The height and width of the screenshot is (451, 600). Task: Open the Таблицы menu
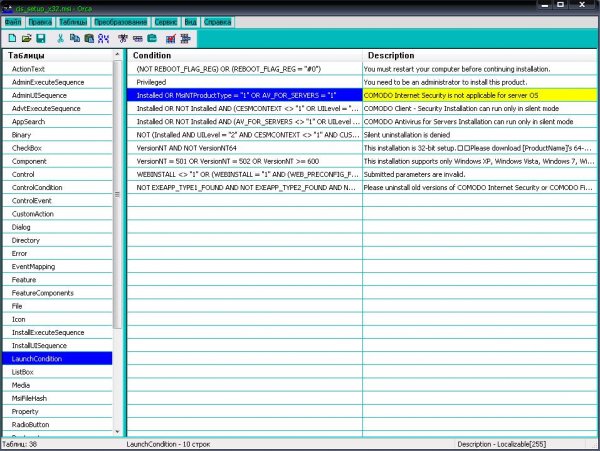pyautogui.click(x=73, y=22)
